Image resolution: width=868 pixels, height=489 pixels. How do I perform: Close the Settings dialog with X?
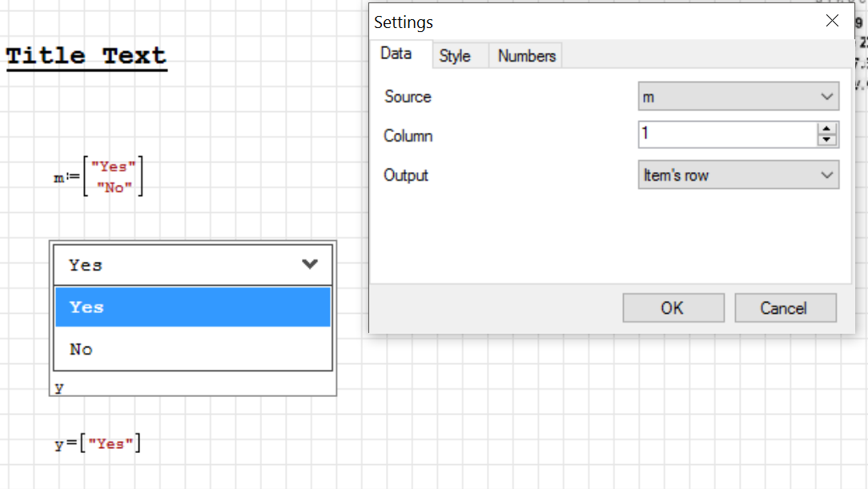832,22
